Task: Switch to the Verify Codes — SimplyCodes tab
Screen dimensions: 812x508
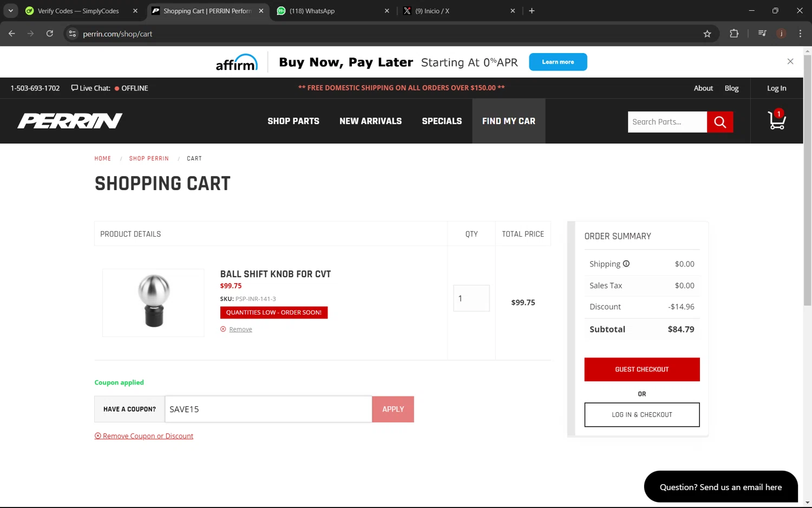Action: coord(78,11)
